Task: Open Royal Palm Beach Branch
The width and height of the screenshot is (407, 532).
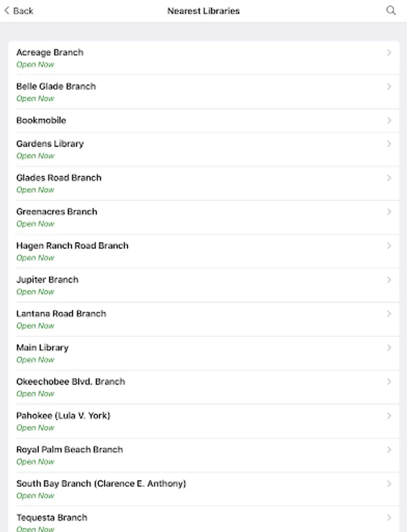Action: click(69, 450)
